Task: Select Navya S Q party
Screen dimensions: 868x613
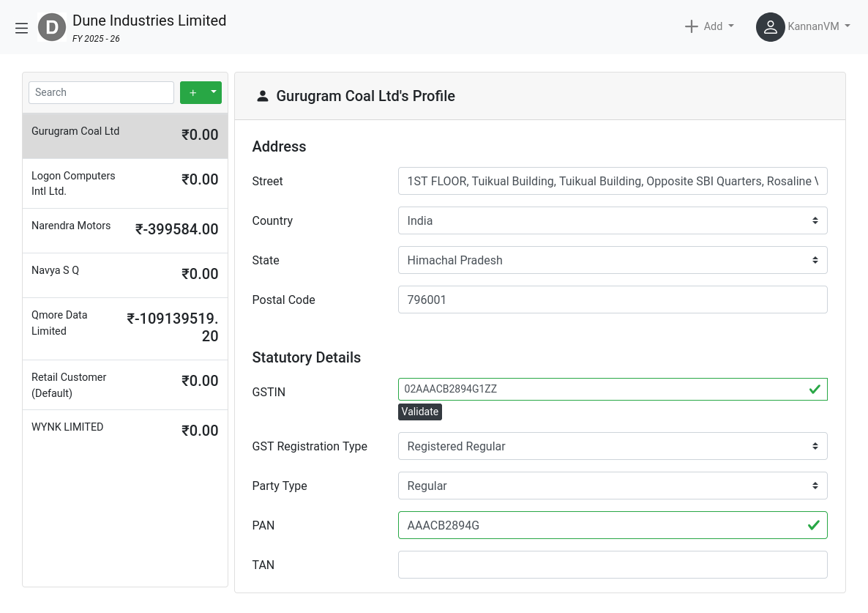Action: [x=125, y=275]
